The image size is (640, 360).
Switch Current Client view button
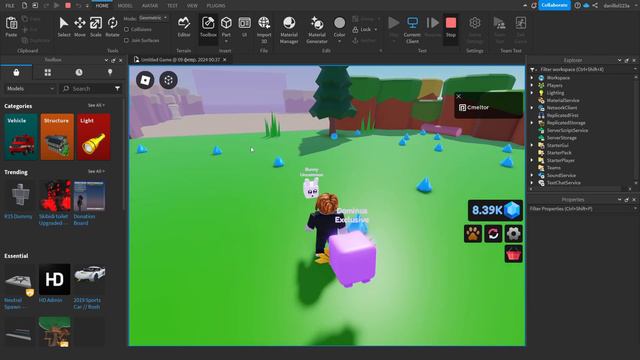point(412,29)
